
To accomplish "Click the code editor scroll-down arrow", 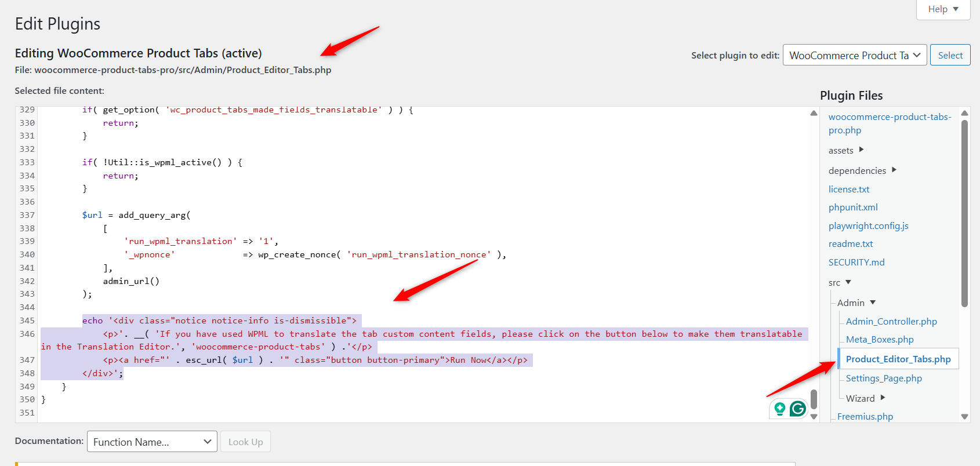I will (814, 416).
